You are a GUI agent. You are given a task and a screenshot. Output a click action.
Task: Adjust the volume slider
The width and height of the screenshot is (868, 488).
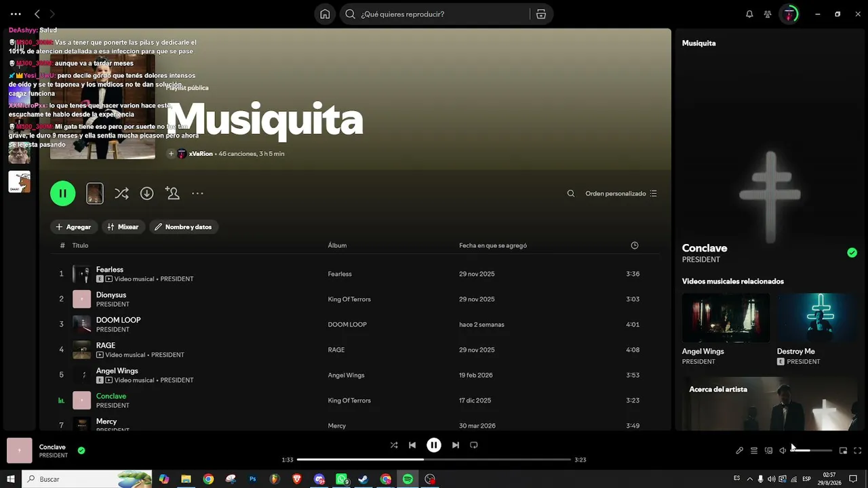pyautogui.click(x=812, y=451)
